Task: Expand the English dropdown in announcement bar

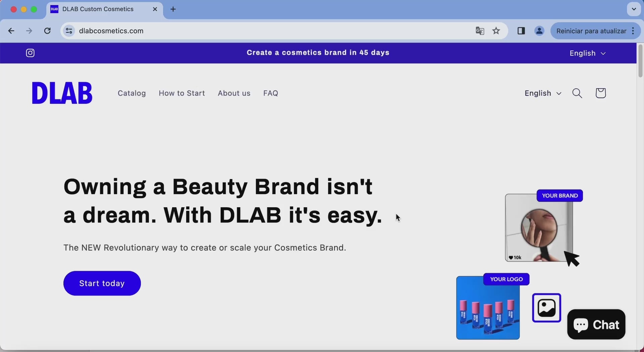Action: click(587, 53)
